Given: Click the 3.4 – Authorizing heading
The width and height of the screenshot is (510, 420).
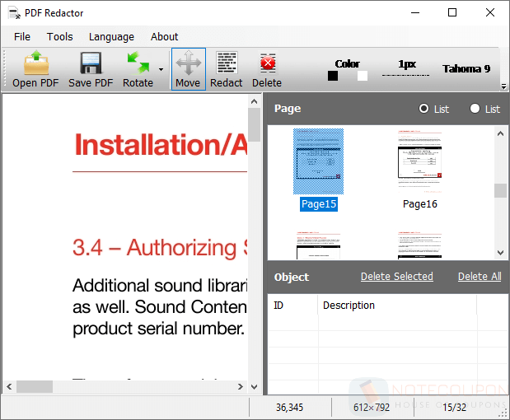Looking at the screenshot, I should coord(160,248).
